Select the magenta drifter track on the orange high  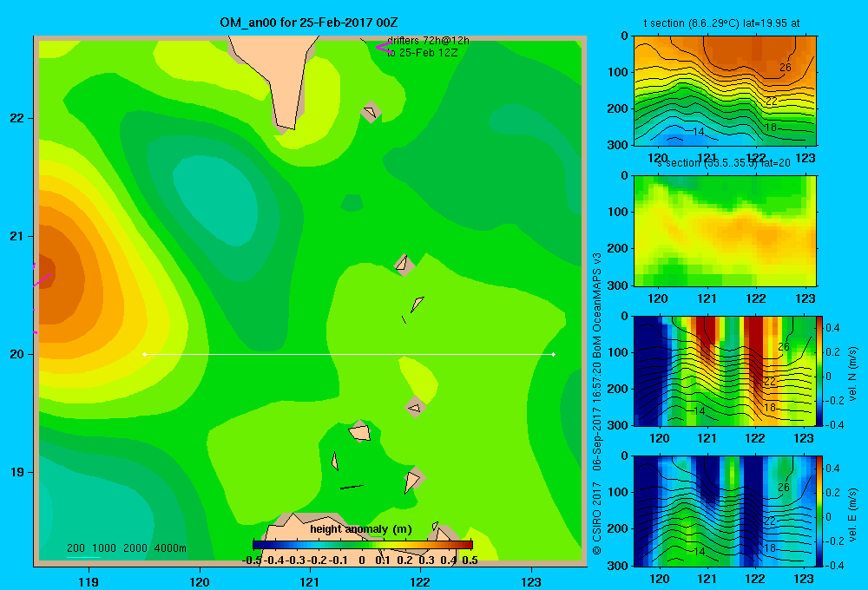coord(42,280)
